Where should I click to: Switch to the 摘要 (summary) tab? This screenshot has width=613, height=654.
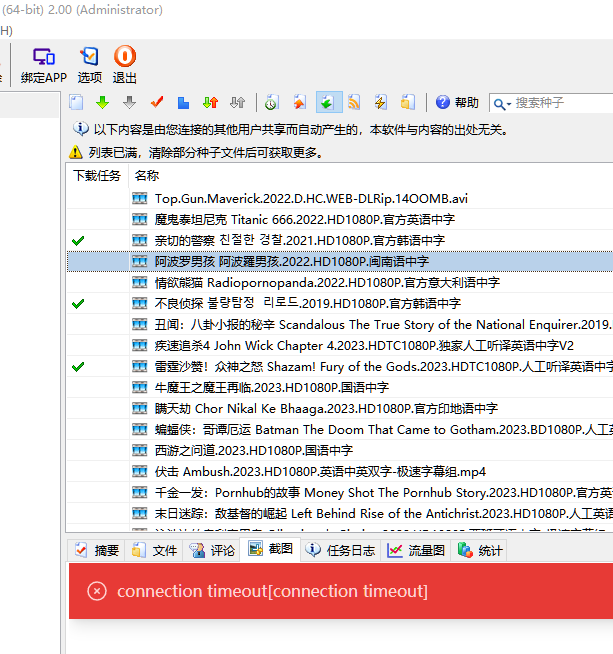(98, 550)
